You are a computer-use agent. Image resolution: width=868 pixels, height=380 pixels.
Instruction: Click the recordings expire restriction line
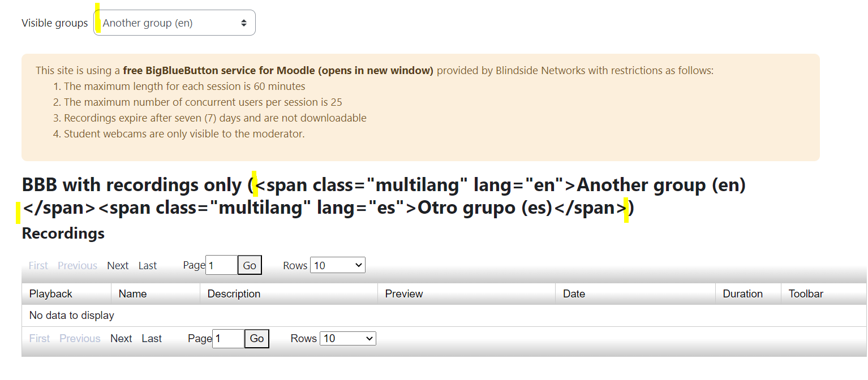click(x=215, y=118)
